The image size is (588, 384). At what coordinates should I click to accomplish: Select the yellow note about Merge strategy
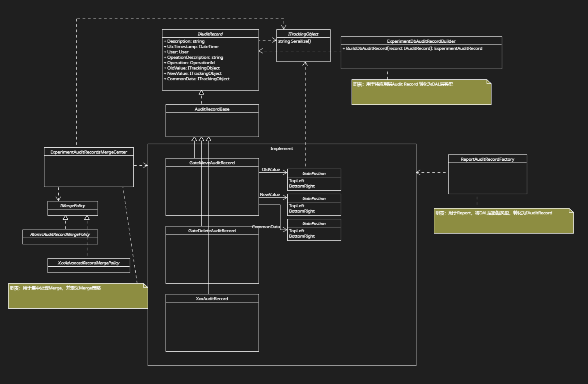78,296
